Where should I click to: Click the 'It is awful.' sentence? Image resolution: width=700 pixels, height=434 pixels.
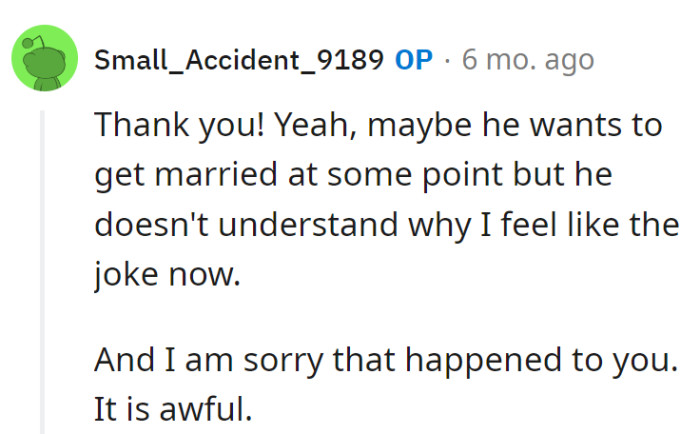coord(172,408)
